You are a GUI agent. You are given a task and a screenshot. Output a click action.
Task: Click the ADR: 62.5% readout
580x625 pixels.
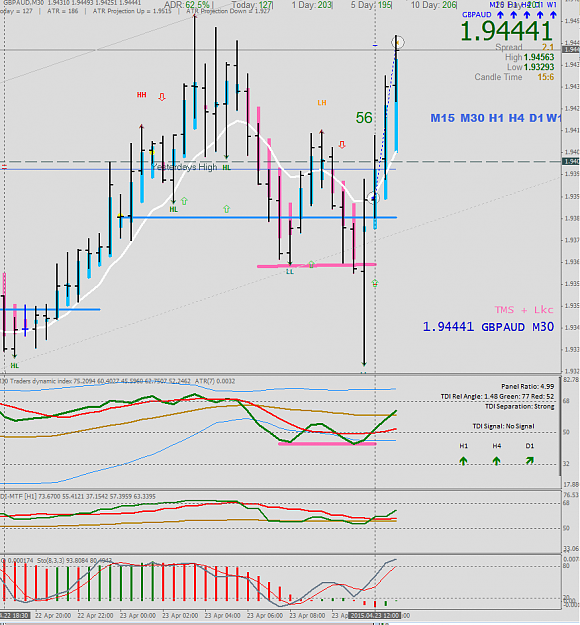coord(187,5)
